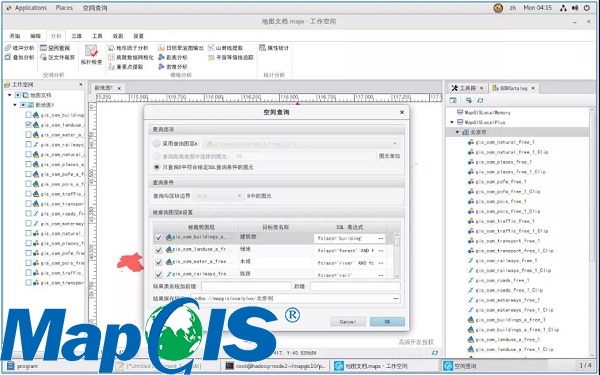
Task: Open the Places menu
Action: [x=64, y=8]
